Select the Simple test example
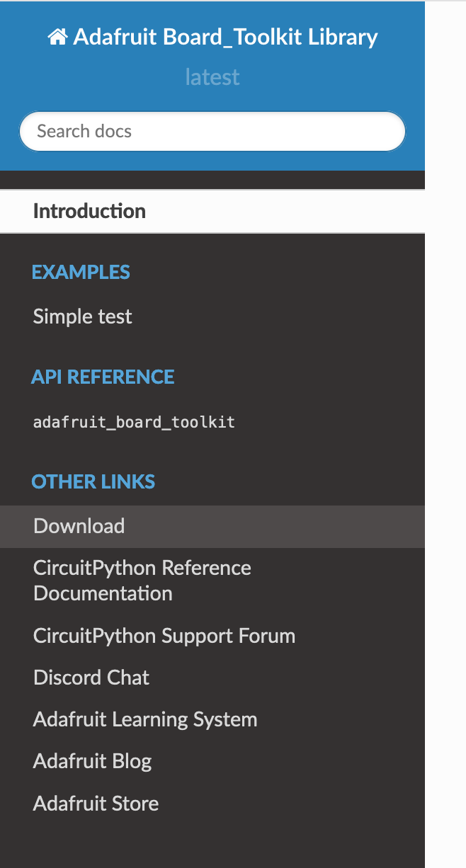The image size is (466, 868). [82, 316]
